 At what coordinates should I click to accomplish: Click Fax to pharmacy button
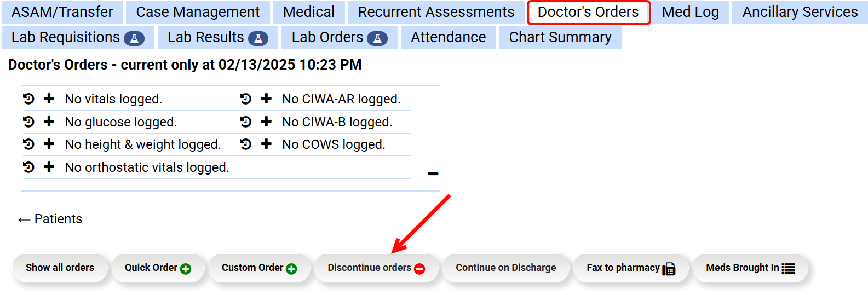(x=630, y=268)
